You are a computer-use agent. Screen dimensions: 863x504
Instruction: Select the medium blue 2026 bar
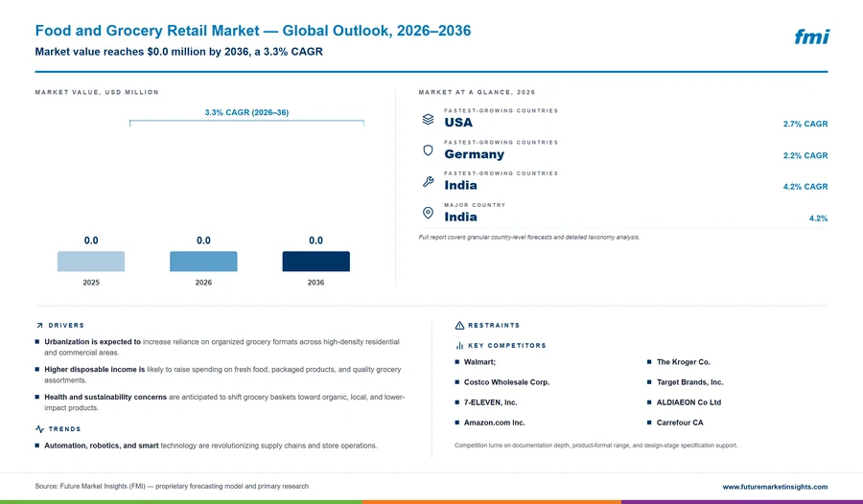coord(203,262)
